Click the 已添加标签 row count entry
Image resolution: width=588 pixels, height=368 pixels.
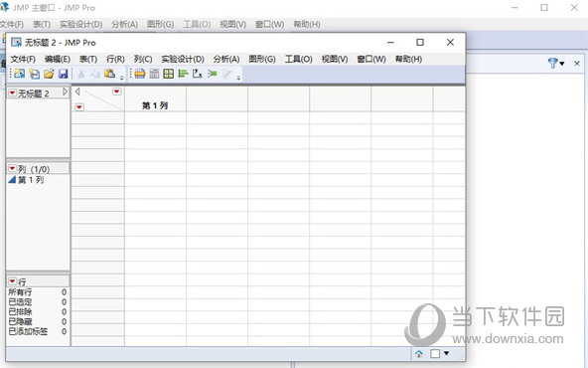coord(38,331)
